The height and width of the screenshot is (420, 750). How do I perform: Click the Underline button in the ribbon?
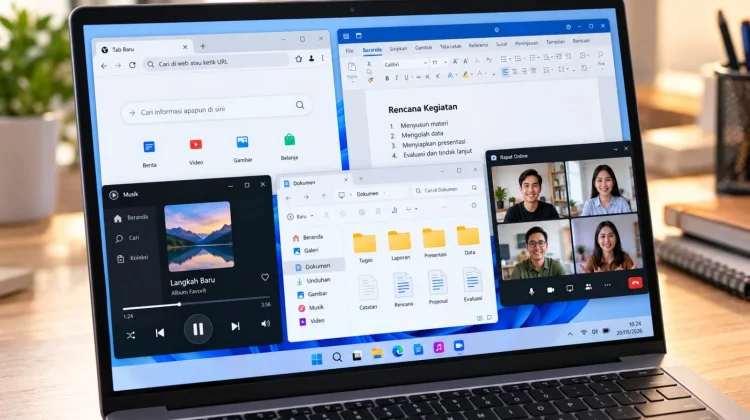tap(407, 77)
